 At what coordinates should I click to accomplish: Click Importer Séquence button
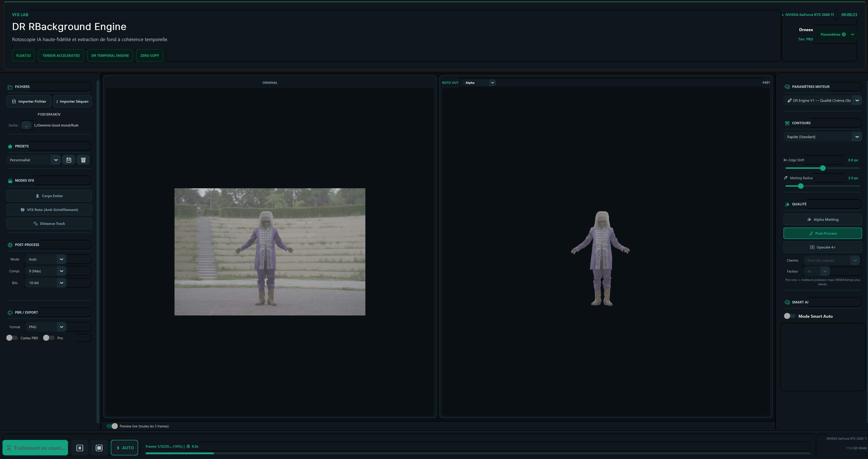(72, 101)
